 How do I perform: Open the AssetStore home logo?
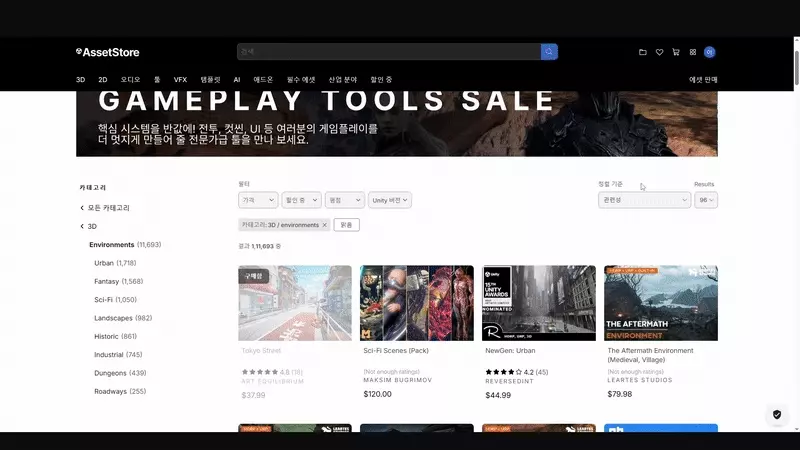click(x=107, y=52)
